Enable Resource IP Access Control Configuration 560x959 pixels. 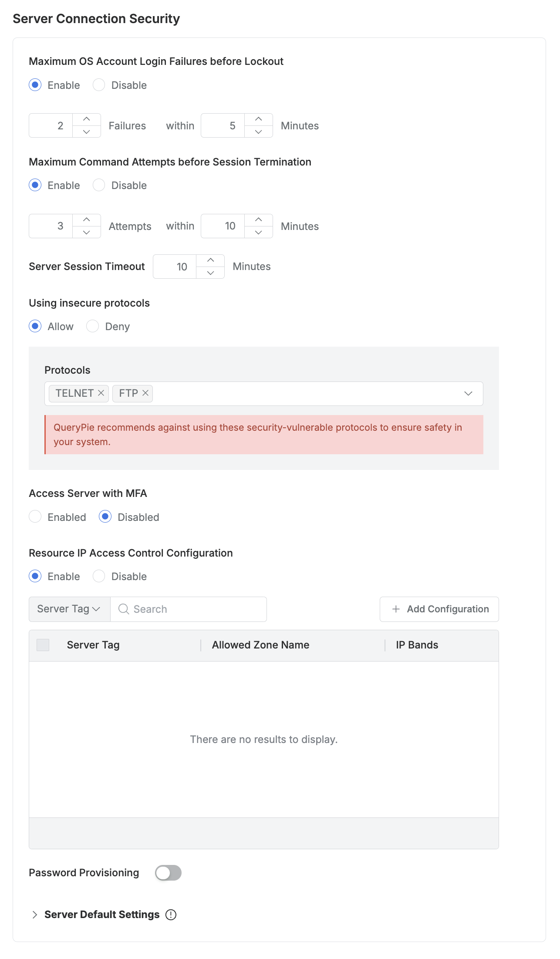coord(35,576)
